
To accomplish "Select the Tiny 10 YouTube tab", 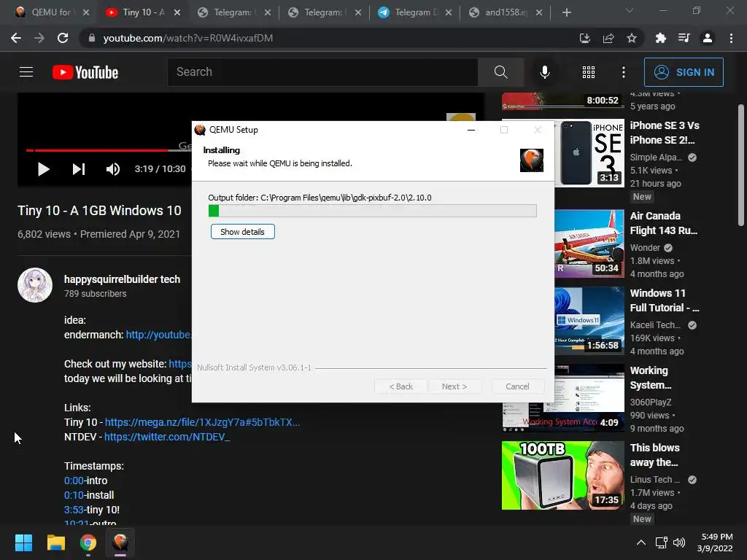I will tap(144, 12).
